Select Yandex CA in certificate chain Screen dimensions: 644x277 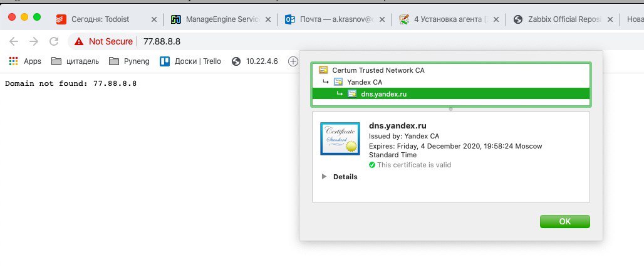(x=450, y=82)
